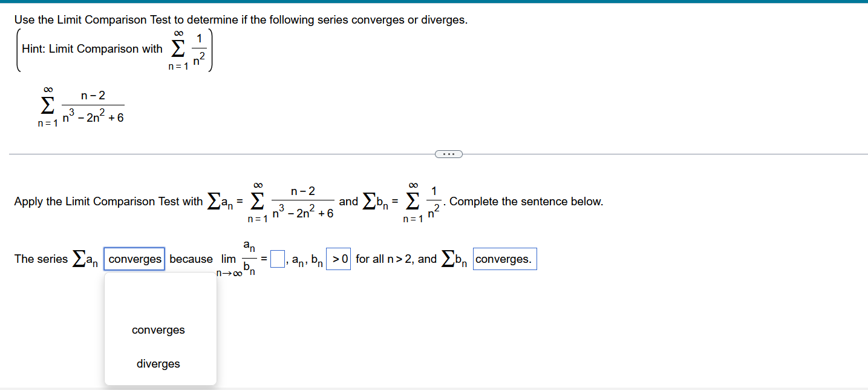Expand the ellipsis divider to show more content
The width and height of the screenshot is (868, 390).
coord(449,154)
